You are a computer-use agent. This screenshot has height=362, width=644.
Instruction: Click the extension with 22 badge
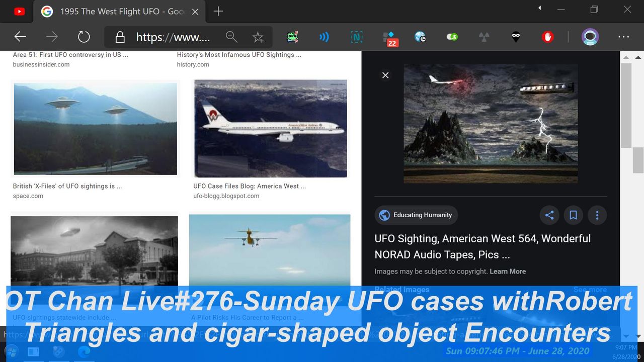(x=389, y=38)
